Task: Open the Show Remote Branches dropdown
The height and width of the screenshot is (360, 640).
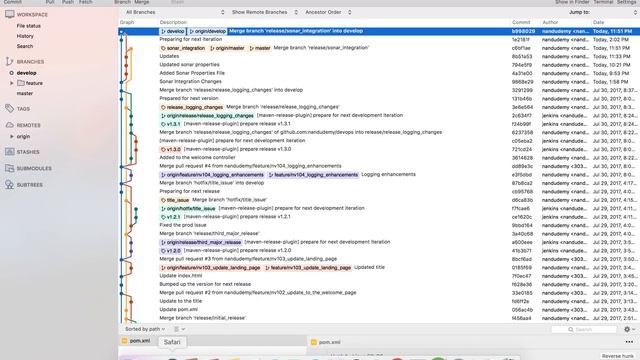Action: pos(264,12)
